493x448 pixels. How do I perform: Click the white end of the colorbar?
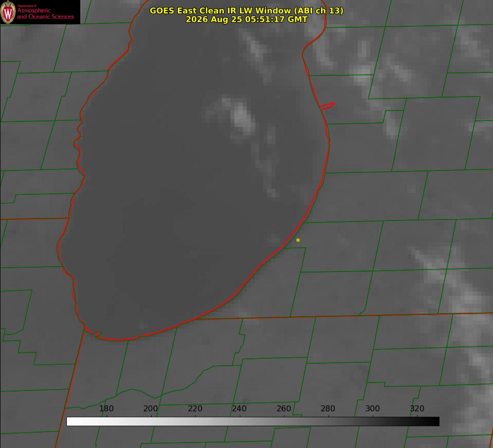70,421
